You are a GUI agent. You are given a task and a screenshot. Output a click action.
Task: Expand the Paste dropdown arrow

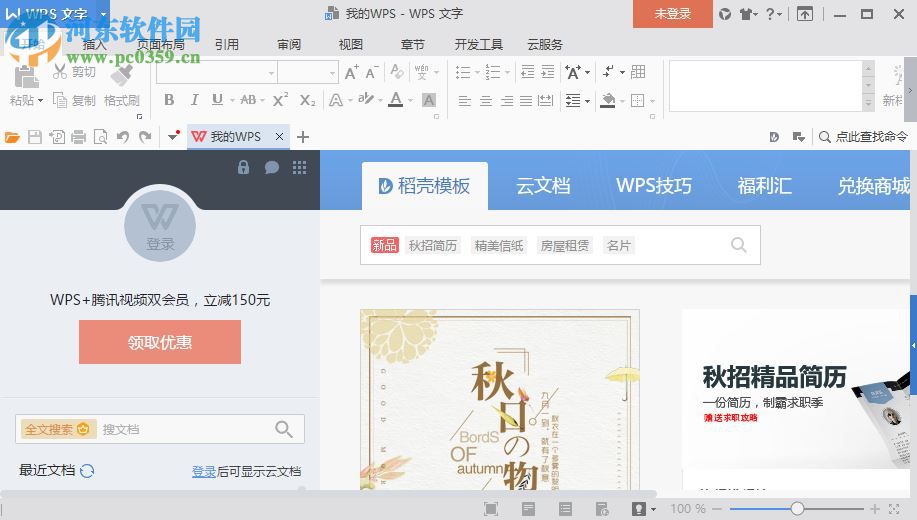40,101
